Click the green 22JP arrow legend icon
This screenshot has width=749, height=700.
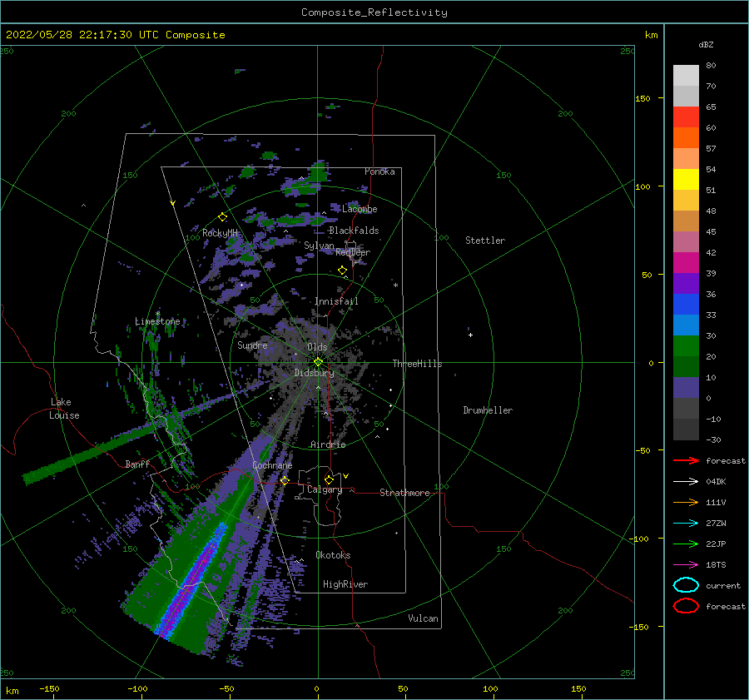tap(686, 544)
